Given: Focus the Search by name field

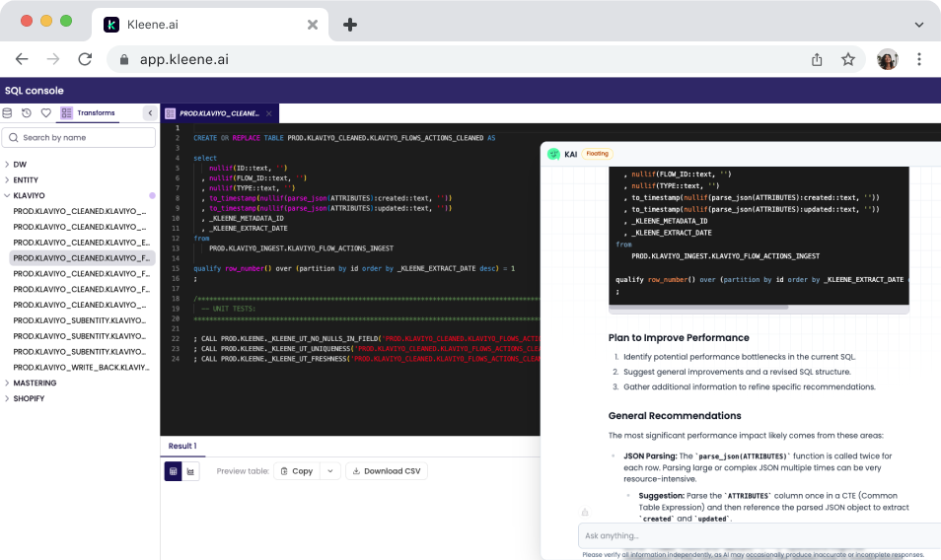Looking at the screenshot, I should click(79, 137).
